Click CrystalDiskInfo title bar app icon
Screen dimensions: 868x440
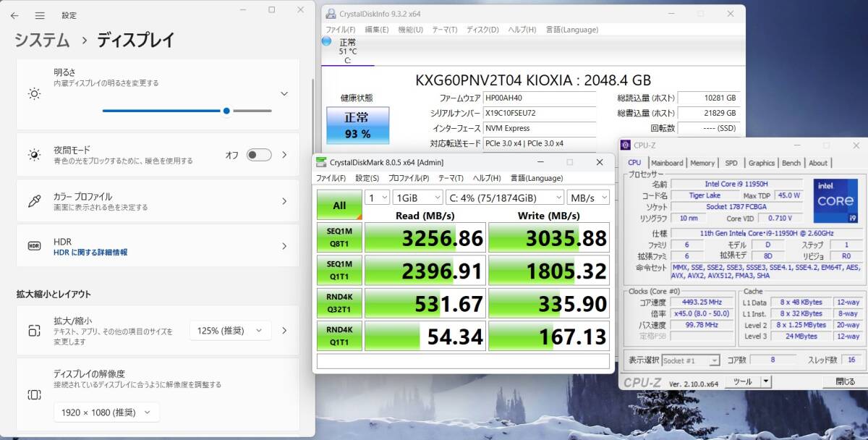click(331, 13)
